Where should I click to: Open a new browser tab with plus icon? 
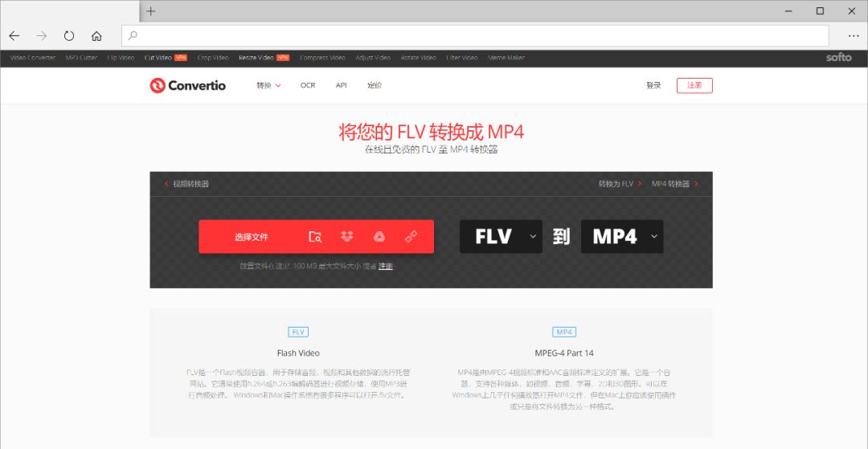point(150,11)
